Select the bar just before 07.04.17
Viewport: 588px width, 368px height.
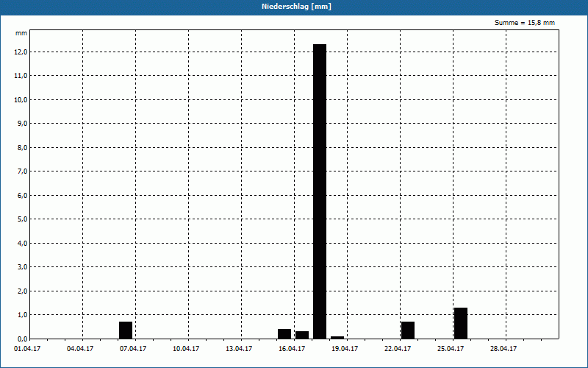click(x=126, y=330)
